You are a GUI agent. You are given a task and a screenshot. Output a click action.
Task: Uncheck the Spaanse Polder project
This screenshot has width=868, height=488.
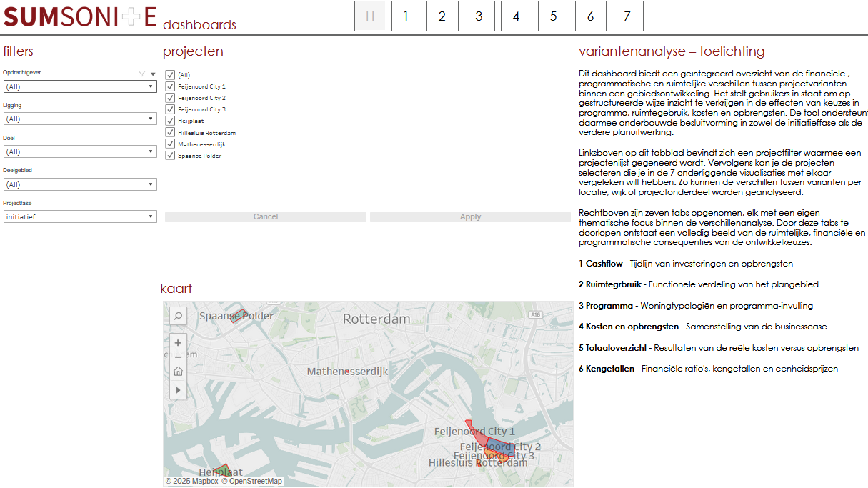click(169, 156)
